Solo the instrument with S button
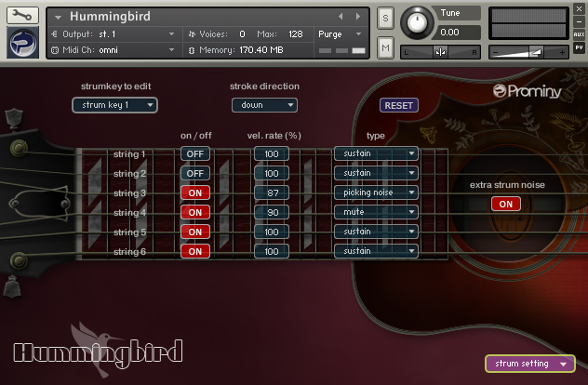Viewport: 588px width, 385px height. [x=386, y=18]
